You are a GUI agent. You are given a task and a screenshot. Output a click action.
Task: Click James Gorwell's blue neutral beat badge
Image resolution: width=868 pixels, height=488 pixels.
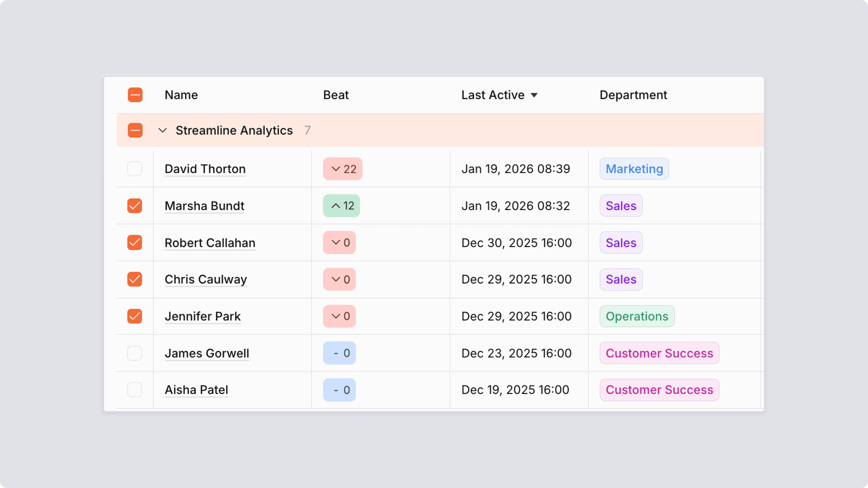(x=339, y=353)
